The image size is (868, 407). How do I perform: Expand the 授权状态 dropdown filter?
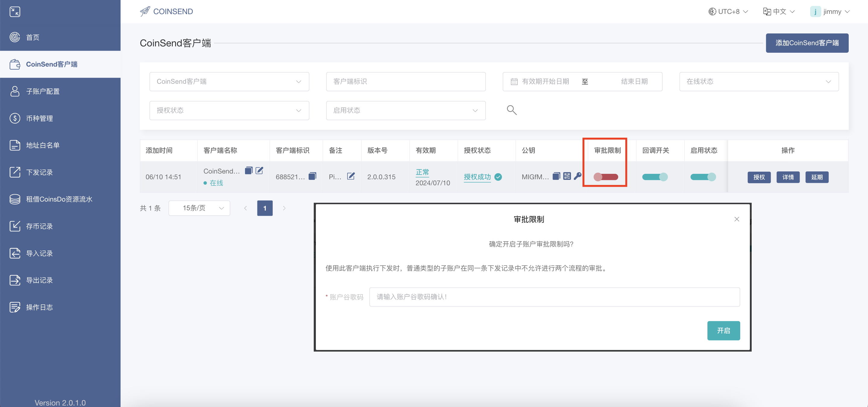(229, 111)
